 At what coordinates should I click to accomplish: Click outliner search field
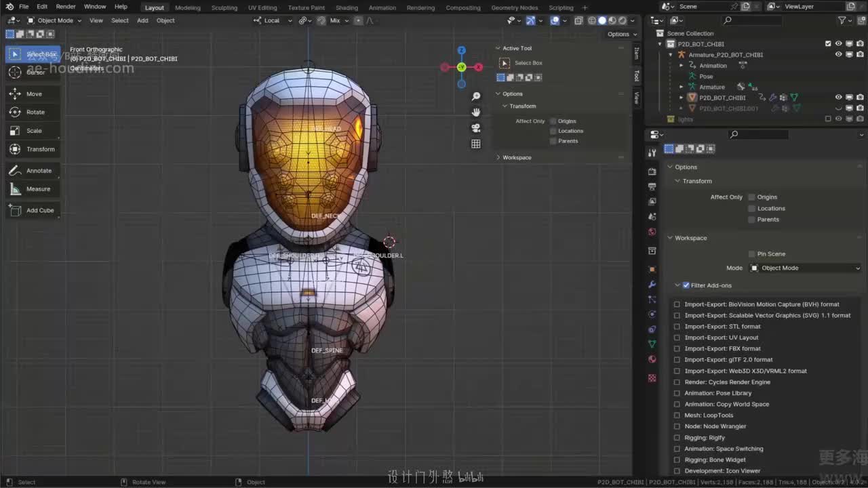pos(753,20)
